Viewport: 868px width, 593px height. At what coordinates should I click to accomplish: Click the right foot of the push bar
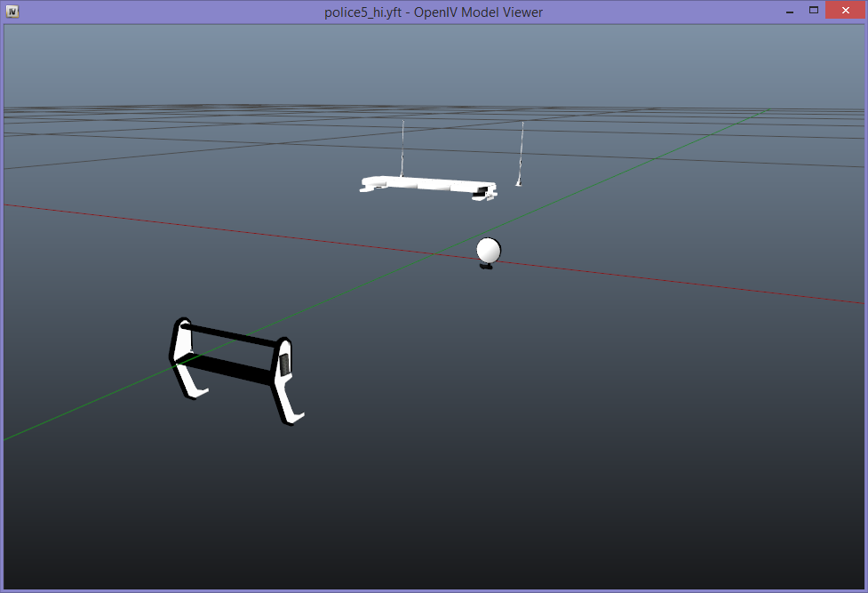coord(295,415)
